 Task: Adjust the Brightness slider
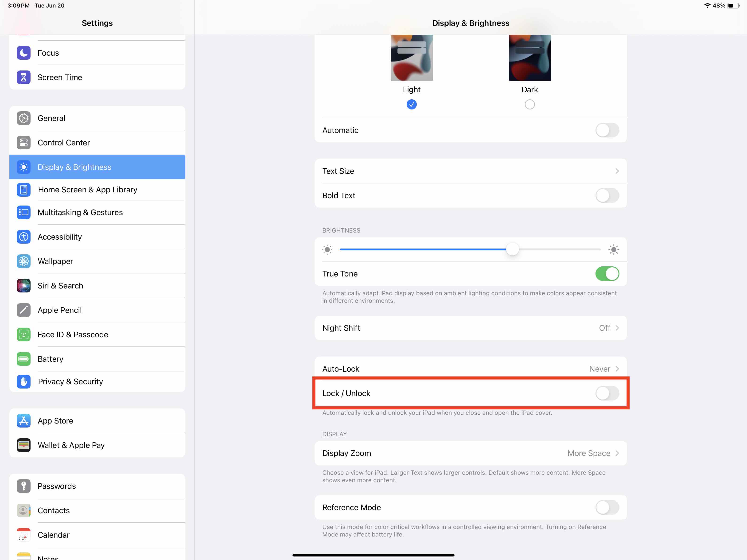click(x=513, y=249)
